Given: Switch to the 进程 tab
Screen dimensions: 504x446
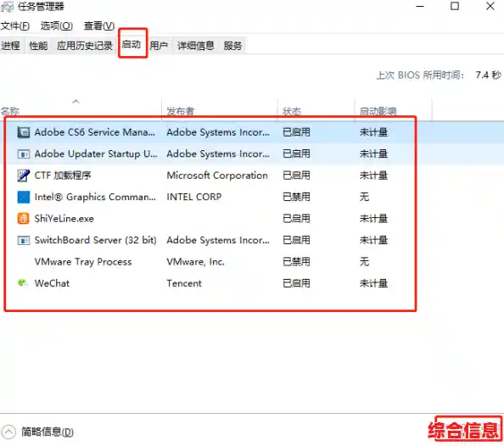Looking at the screenshot, I should (x=11, y=46).
